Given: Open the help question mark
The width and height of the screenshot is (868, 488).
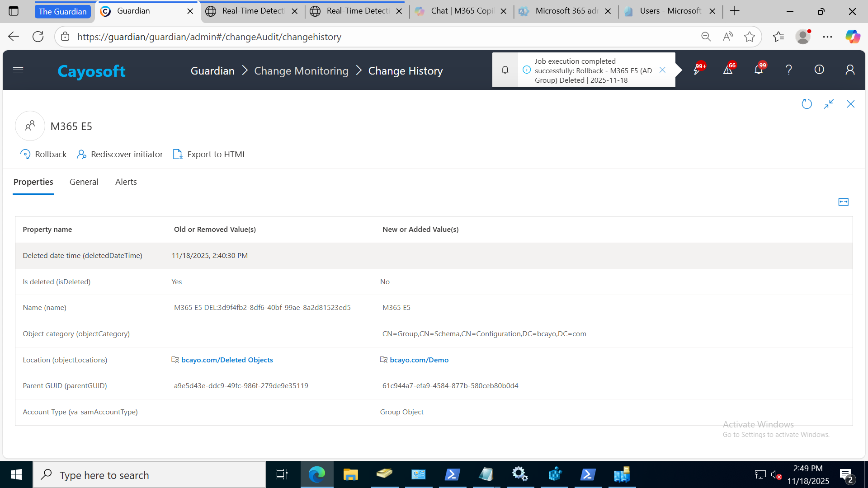Looking at the screenshot, I should (789, 70).
